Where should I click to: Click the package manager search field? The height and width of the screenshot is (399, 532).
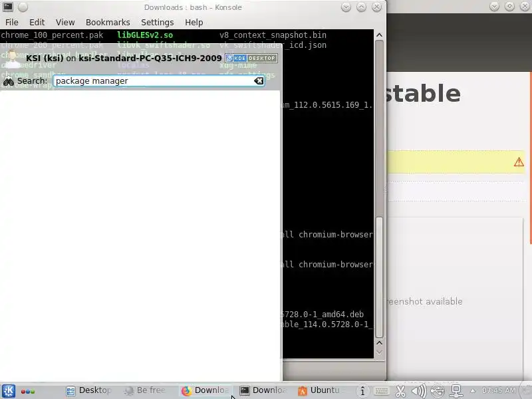point(159,80)
